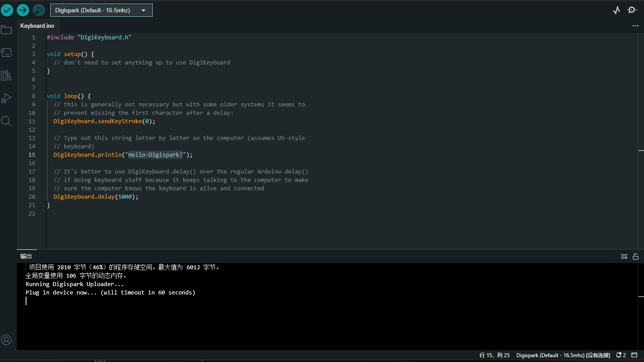This screenshot has width=644, height=362.
Task: Open the Boards Manager sidebar icon
Action: click(x=6, y=52)
